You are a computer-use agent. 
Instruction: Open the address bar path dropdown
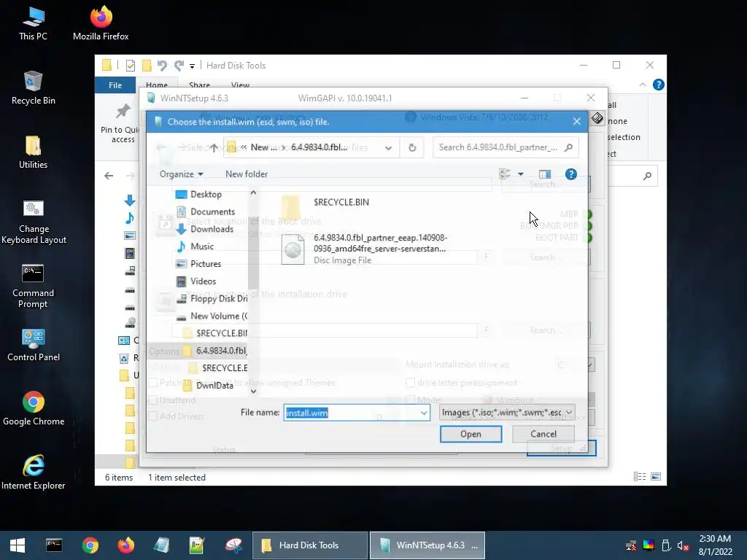coord(388,147)
